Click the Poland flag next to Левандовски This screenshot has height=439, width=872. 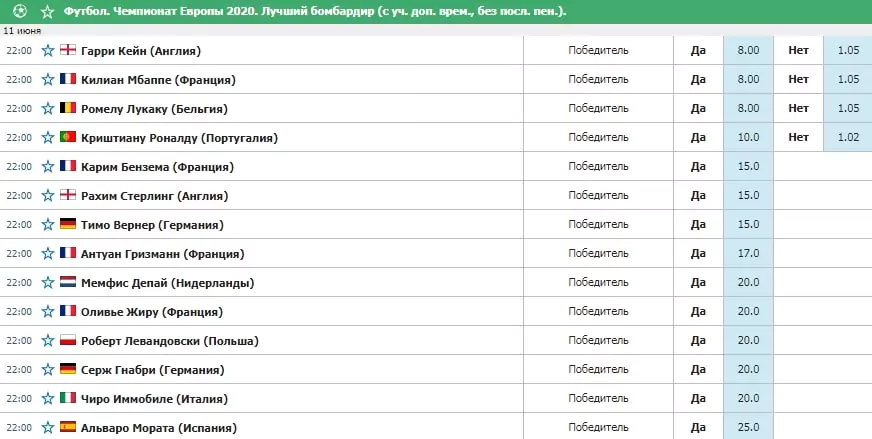click(68, 339)
